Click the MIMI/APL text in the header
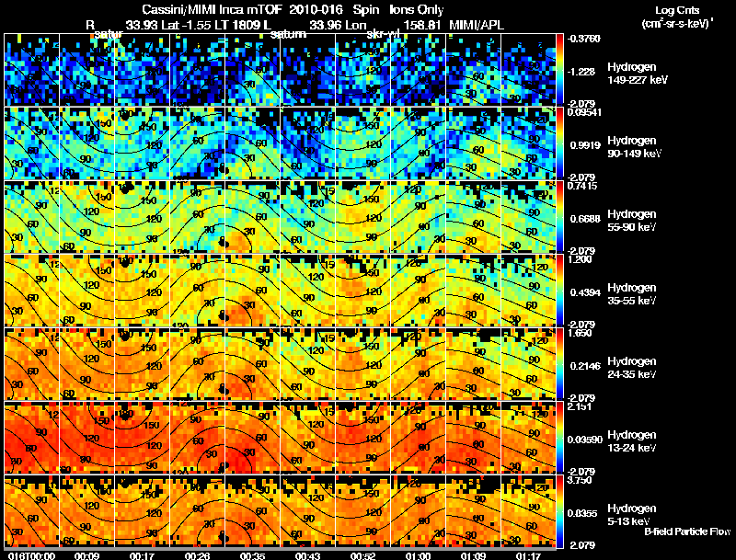This screenshot has height=560, width=736. pyautogui.click(x=477, y=25)
